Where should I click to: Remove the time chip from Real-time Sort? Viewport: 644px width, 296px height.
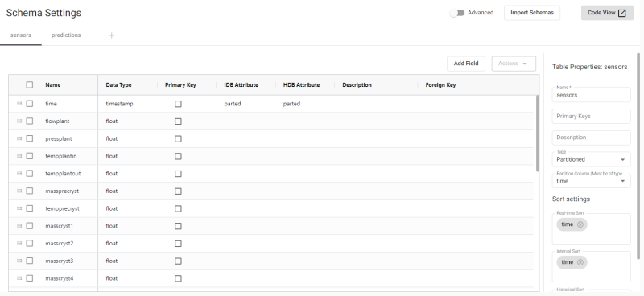coord(580,224)
